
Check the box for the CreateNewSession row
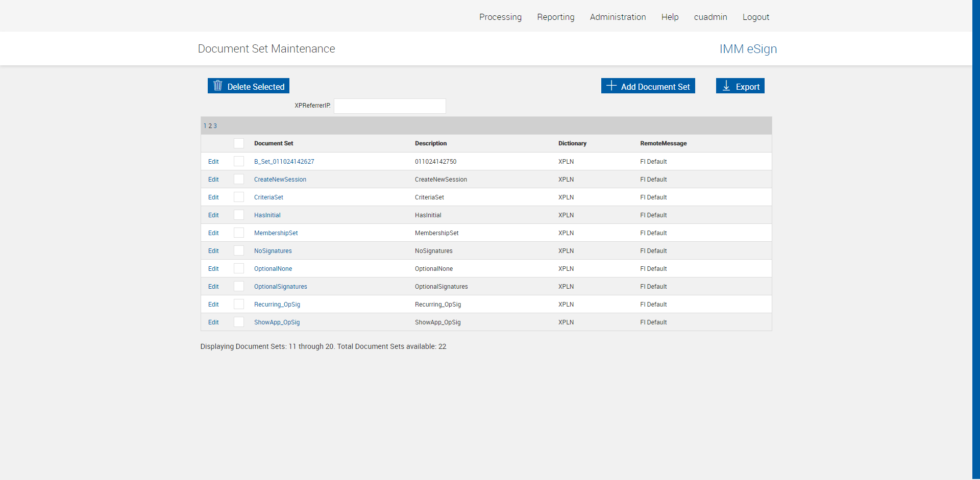click(x=238, y=180)
